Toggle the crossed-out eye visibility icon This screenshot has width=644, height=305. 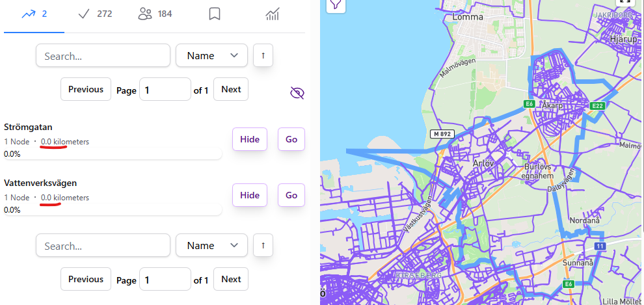[x=297, y=94]
